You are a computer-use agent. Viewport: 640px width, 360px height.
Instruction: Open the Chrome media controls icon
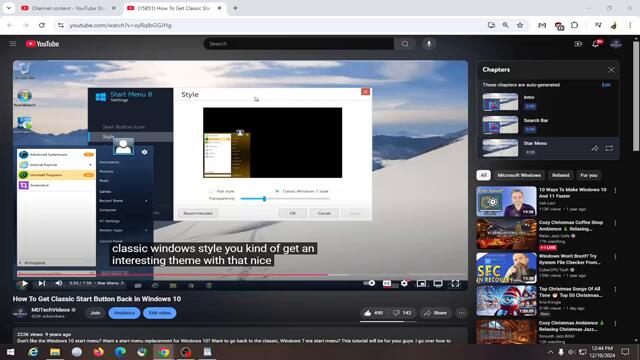click(x=598, y=25)
